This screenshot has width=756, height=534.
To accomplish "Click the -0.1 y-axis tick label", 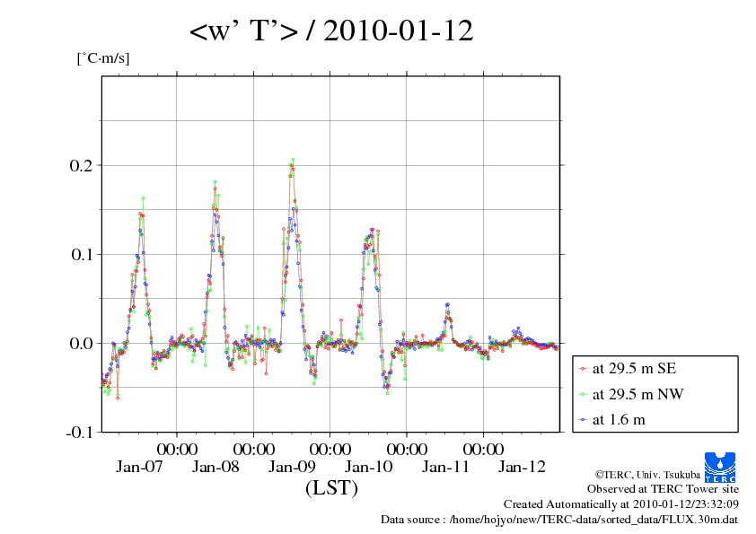I will point(79,432).
